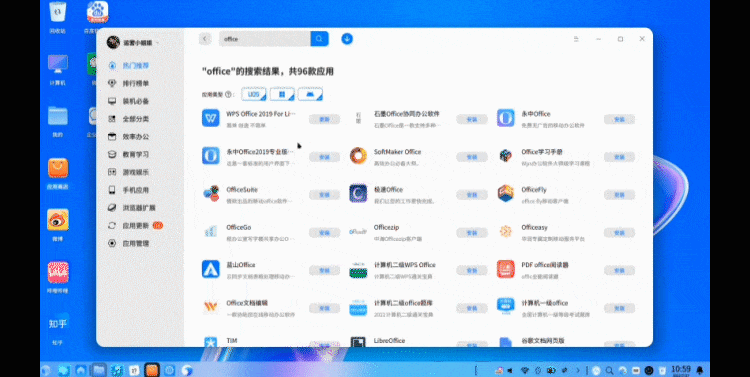Click the app store icon in taskbar
The image size is (750, 377).
152,370
